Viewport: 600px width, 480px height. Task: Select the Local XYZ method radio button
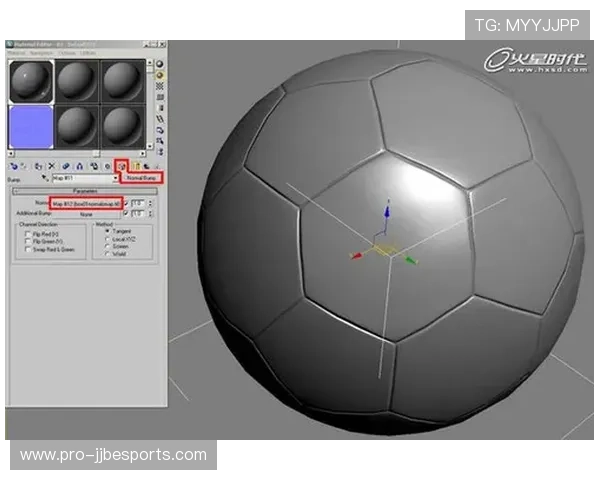pos(108,239)
